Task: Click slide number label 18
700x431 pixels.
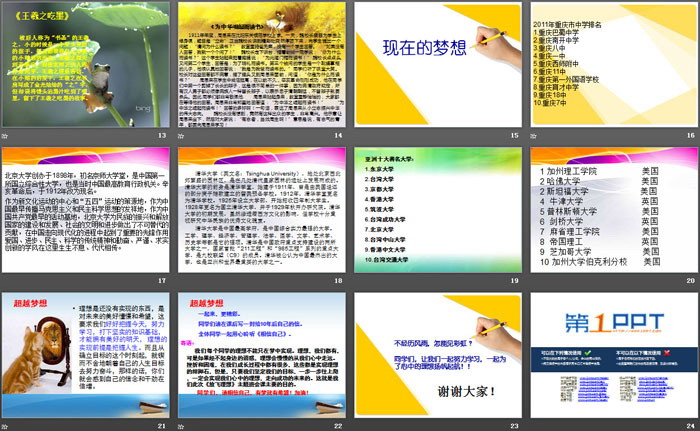Action: 338,280
